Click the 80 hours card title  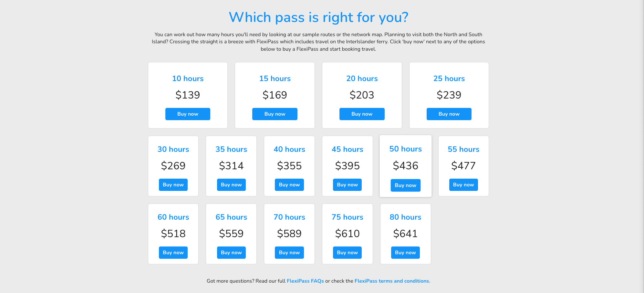click(x=405, y=217)
